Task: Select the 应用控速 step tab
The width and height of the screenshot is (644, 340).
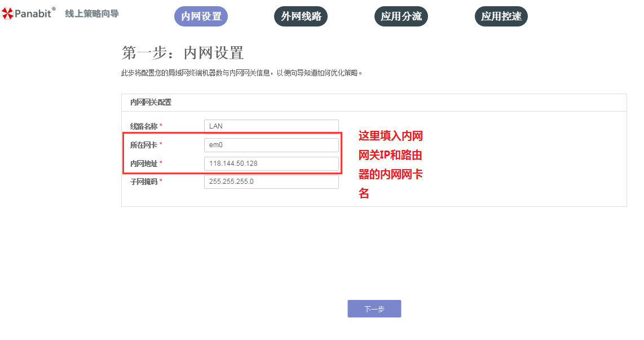Action: pyautogui.click(x=501, y=16)
